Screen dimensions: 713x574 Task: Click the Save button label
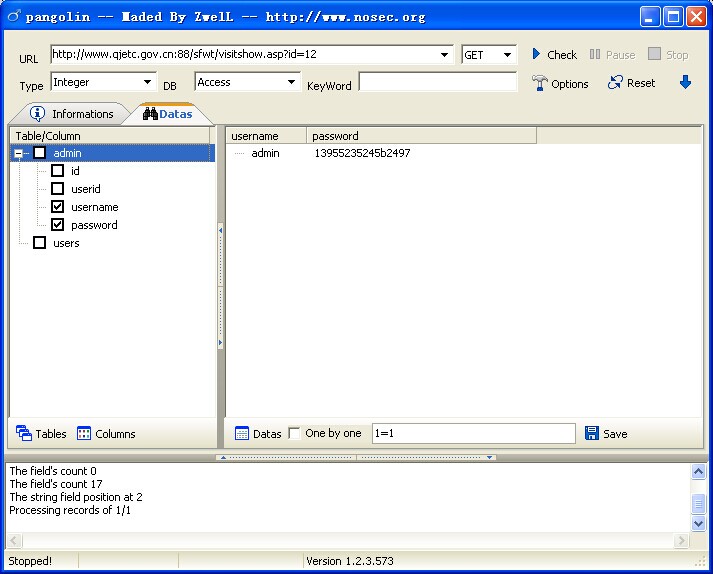pos(615,433)
